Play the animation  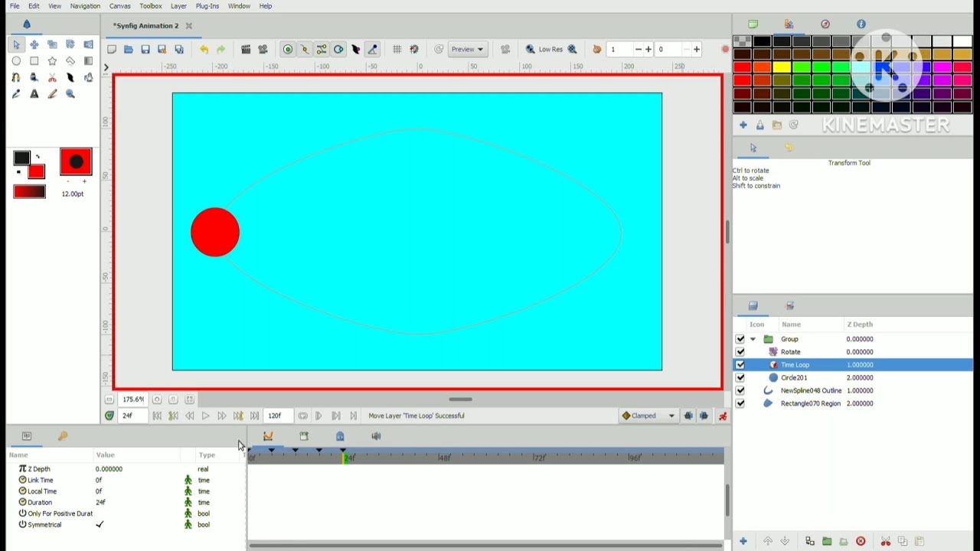click(x=206, y=416)
